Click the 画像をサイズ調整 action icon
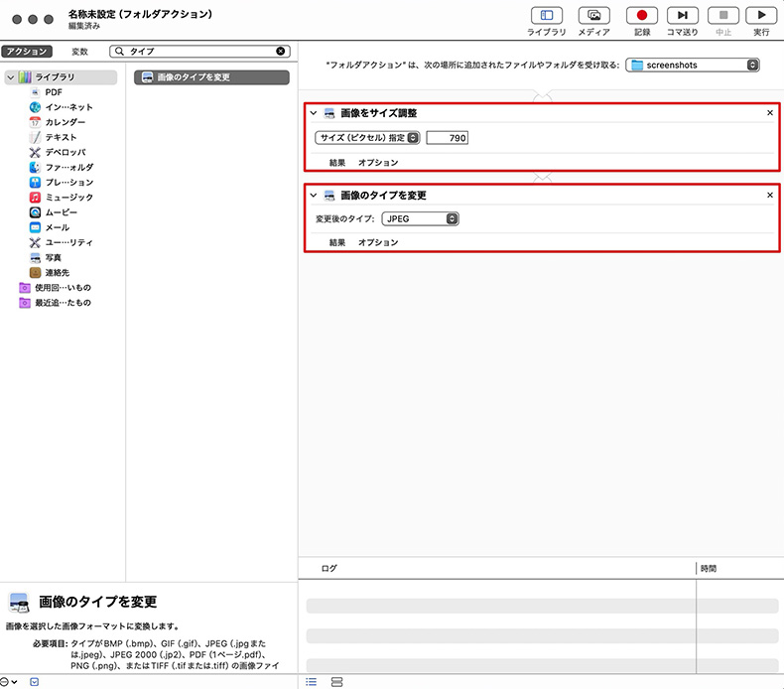The width and height of the screenshot is (784, 689). tap(329, 113)
